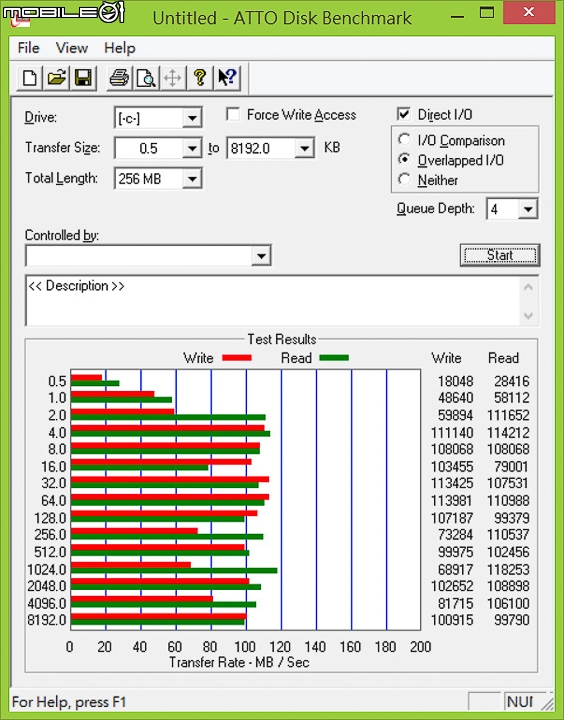Select the Neither radio button
This screenshot has width=564, height=720.
(x=404, y=179)
